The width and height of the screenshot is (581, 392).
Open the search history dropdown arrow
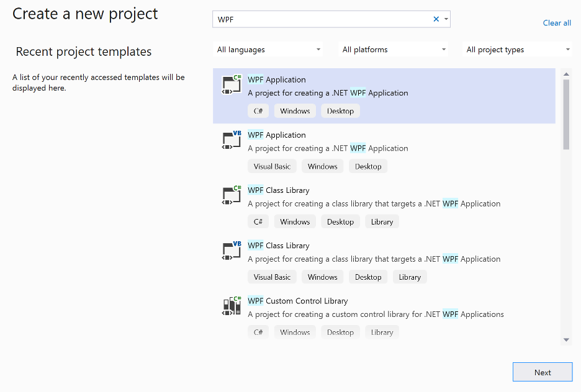point(446,19)
